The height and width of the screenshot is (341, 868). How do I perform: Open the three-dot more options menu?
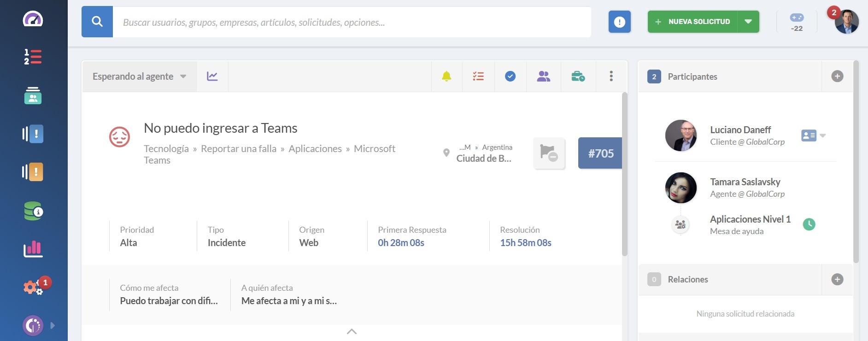(x=611, y=76)
